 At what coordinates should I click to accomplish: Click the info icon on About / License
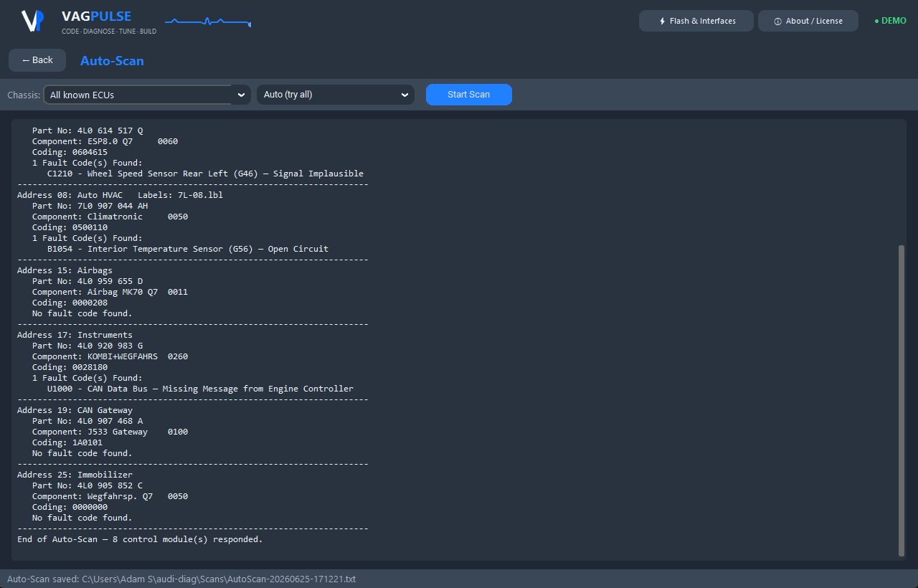[777, 22]
